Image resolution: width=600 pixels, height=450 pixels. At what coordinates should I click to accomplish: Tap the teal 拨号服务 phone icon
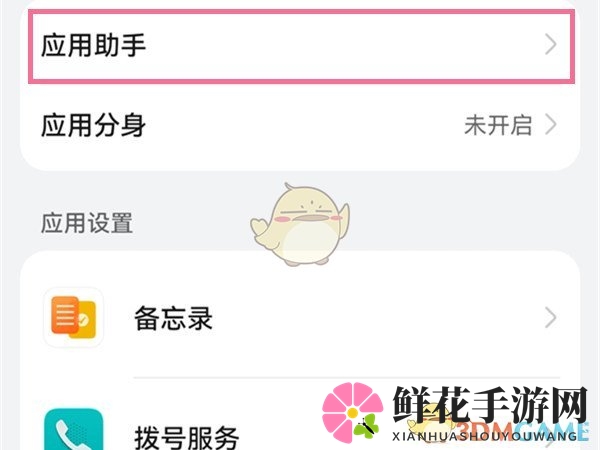73,429
